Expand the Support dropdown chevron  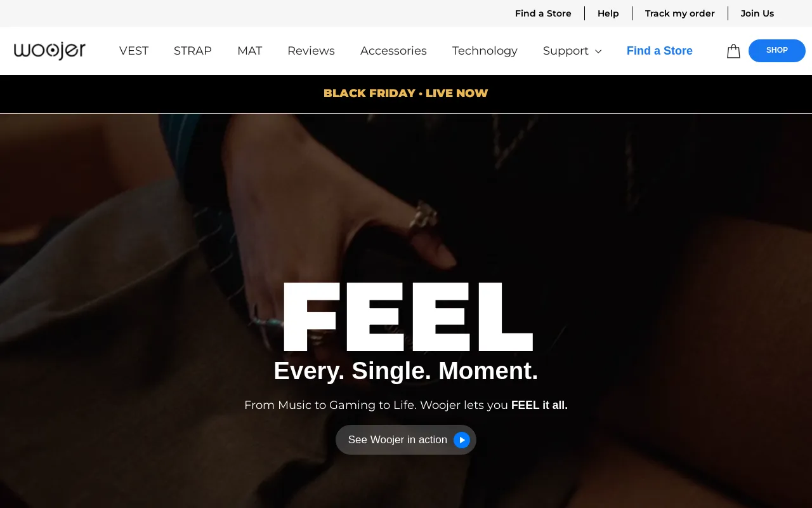(x=598, y=51)
